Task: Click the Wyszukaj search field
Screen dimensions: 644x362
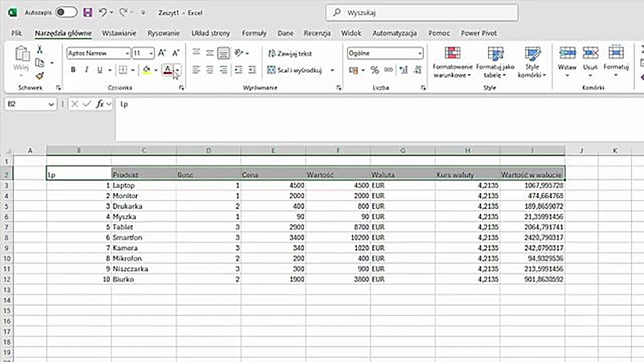Action: pos(422,13)
